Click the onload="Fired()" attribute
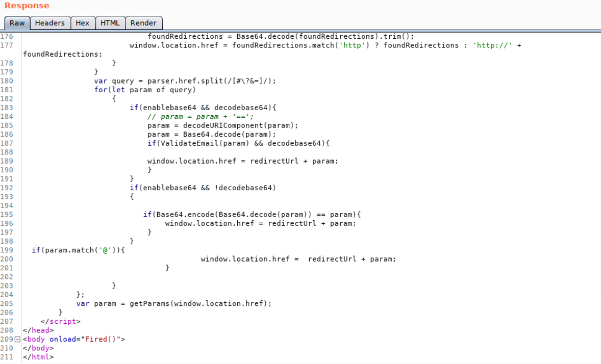 [x=85, y=340]
